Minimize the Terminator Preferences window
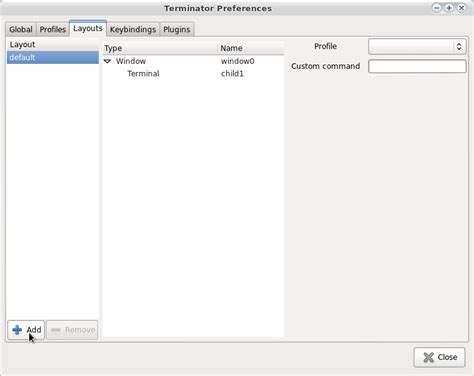 [x=437, y=8]
